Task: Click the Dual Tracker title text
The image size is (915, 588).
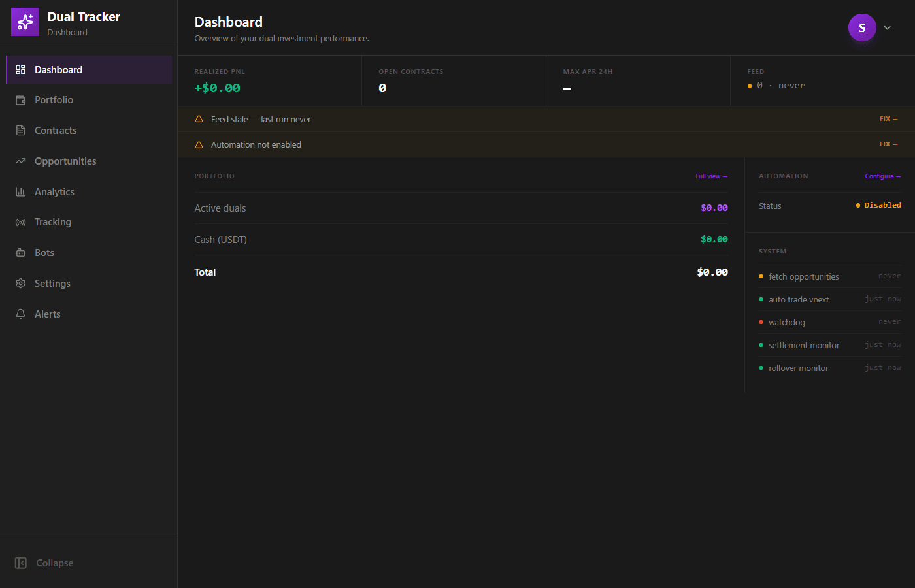Action: [84, 17]
